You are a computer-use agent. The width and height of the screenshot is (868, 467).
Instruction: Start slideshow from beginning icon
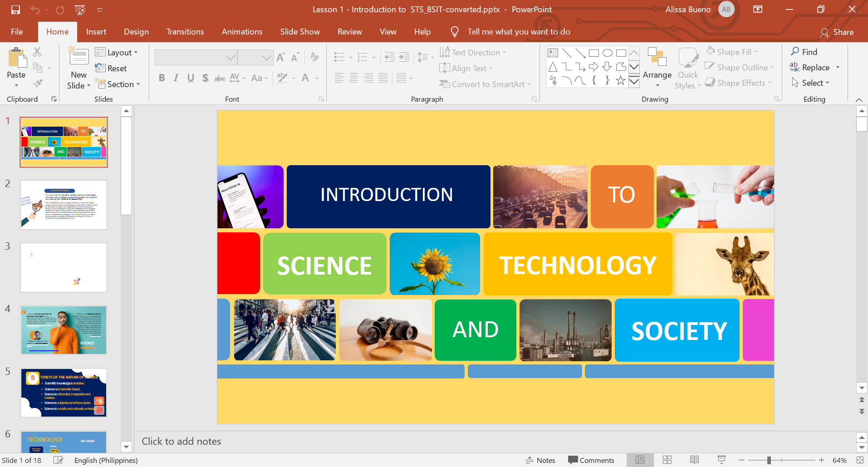(80, 10)
